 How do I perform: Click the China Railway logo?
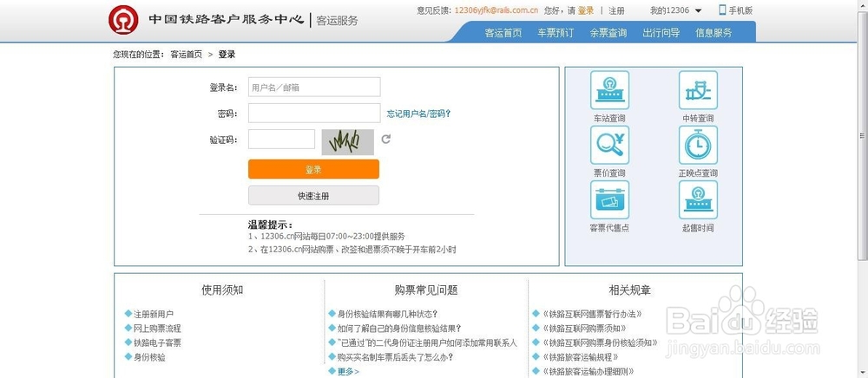click(123, 20)
